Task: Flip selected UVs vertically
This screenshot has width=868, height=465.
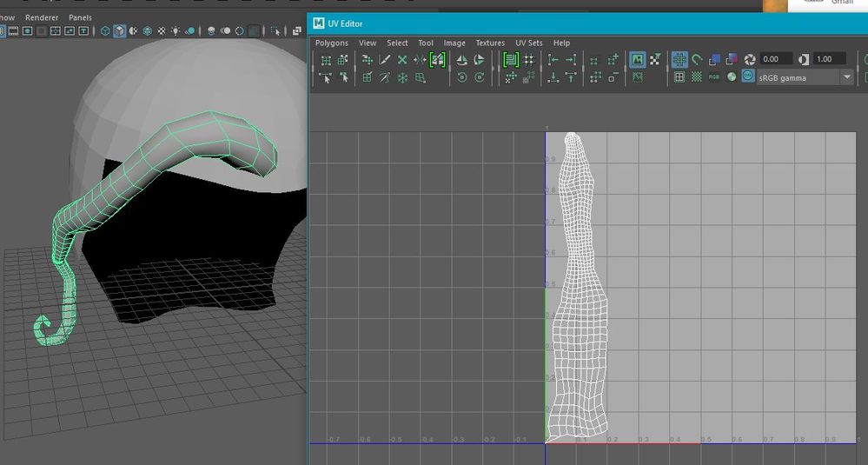Action: tap(480, 60)
